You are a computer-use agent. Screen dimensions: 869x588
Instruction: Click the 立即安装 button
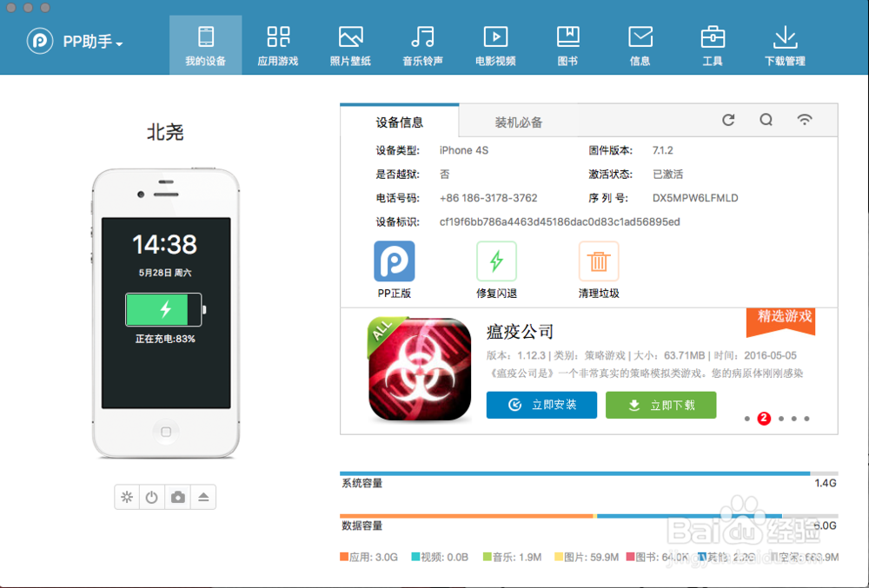pyautogui.click(x=541, y=405)
